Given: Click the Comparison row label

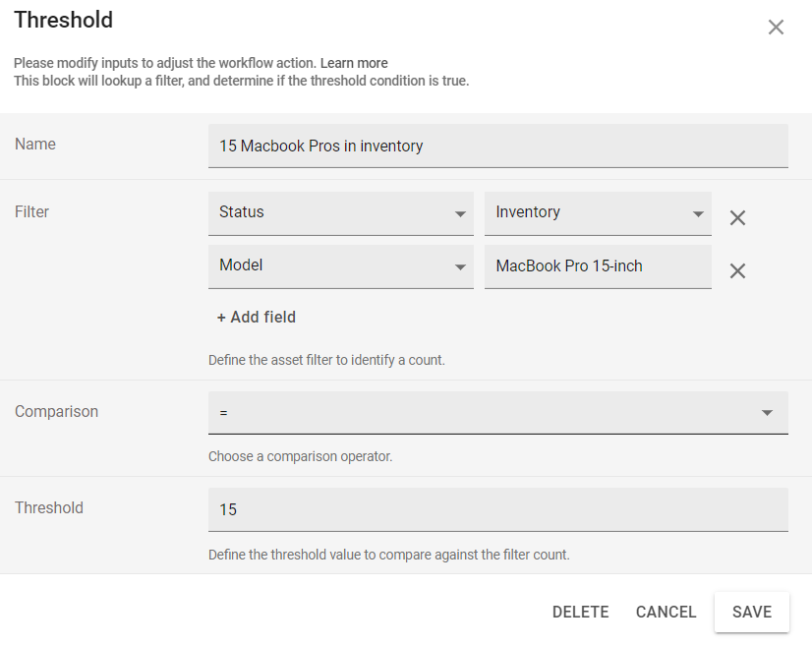Looking at the screenshot, I should pyautogui.click(x=56, y=412).
